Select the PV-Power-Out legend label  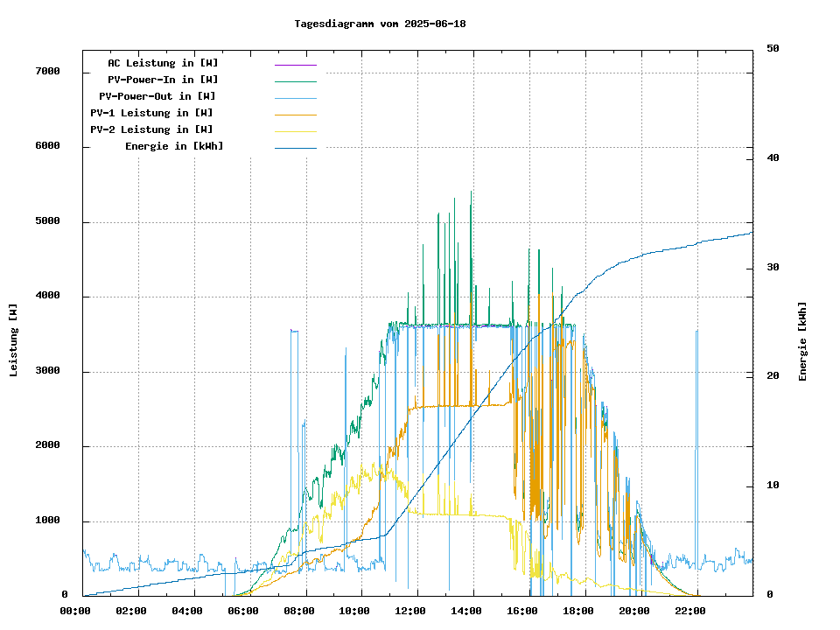coord(157,96)
